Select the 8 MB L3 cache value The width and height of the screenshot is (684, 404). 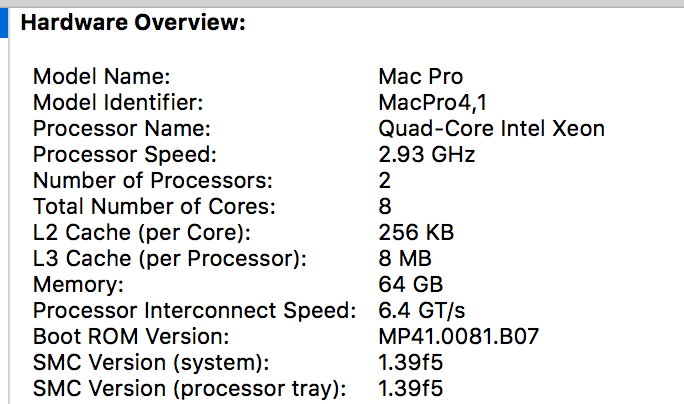(405, 259)
